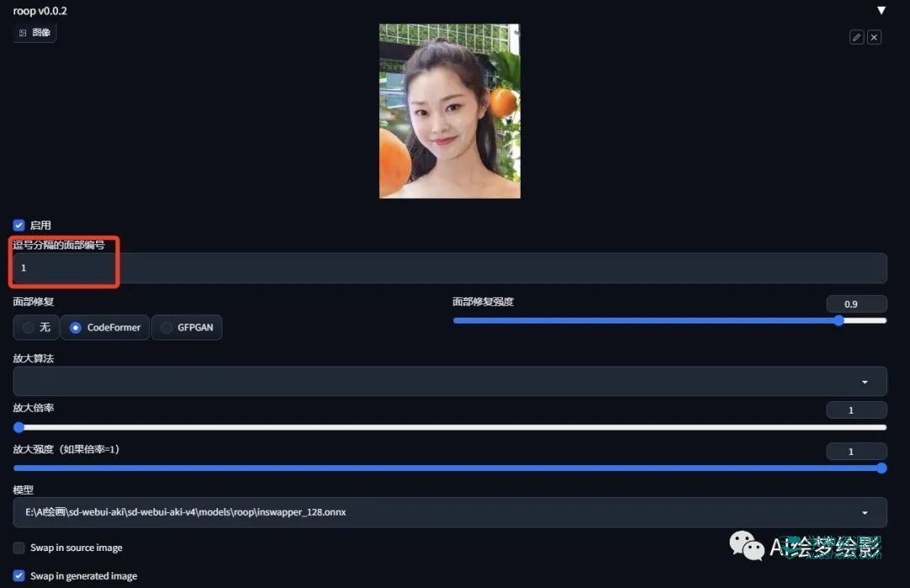
Task: Choose GFPGAN face restoration
Action: [187, 328]
